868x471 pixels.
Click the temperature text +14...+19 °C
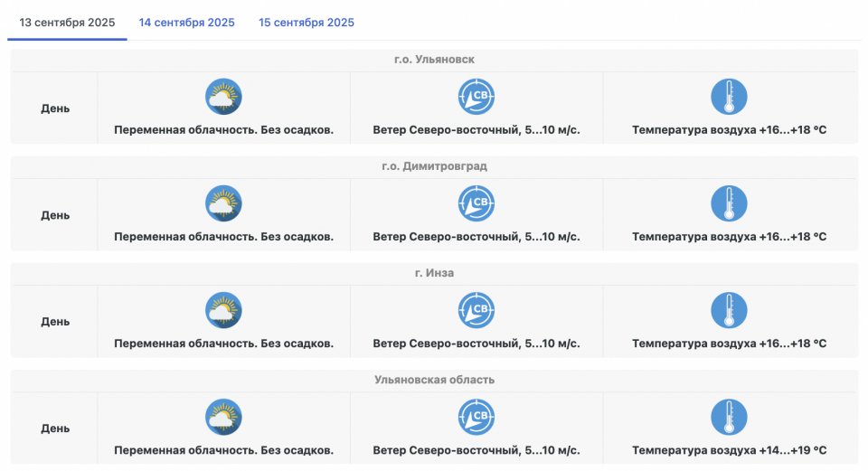click(x=729, y=450)
